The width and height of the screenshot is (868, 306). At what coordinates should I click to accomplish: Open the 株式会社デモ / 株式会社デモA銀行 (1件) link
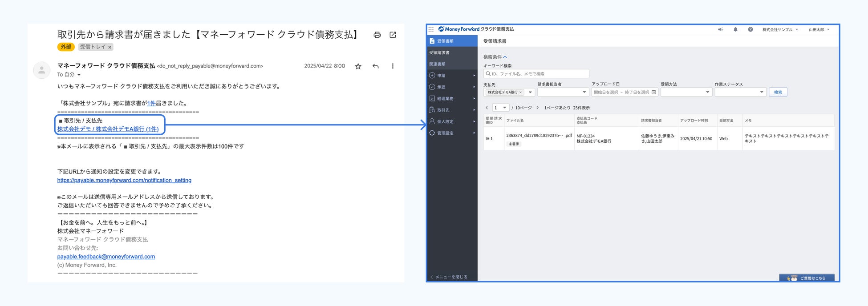(108, 129)
